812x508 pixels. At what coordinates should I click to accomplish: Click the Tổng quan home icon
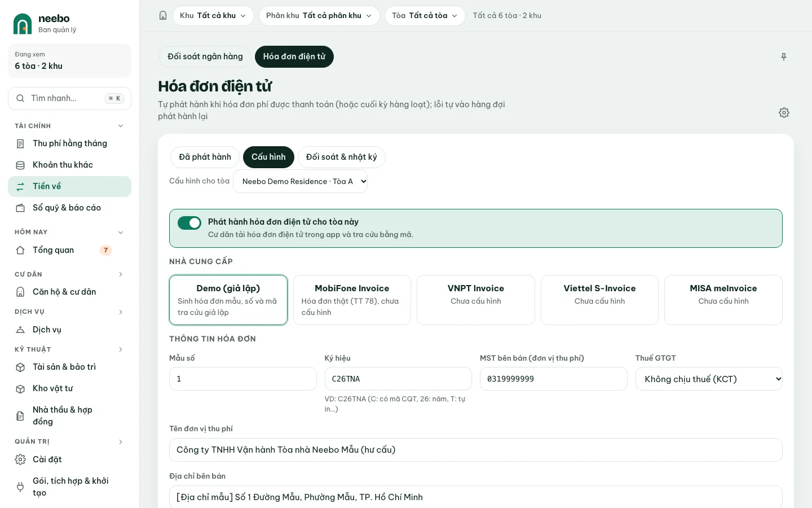click(x=20, y=250)
